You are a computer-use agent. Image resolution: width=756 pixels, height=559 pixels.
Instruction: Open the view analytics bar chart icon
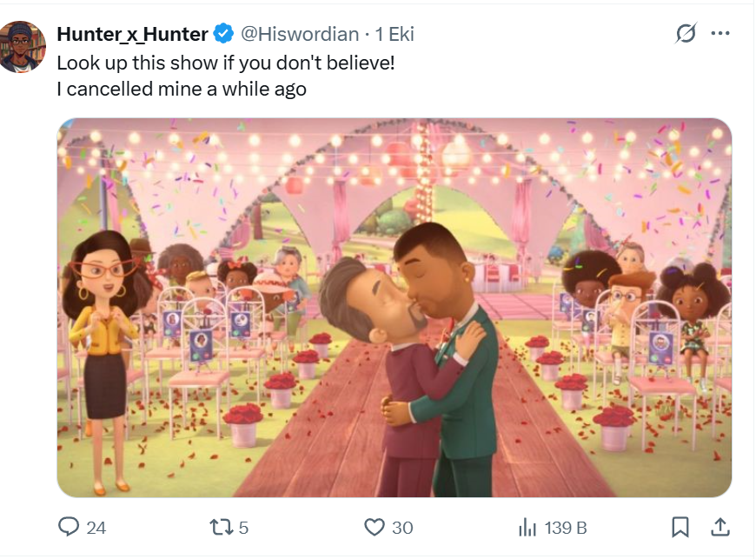(x=527, y=527)
